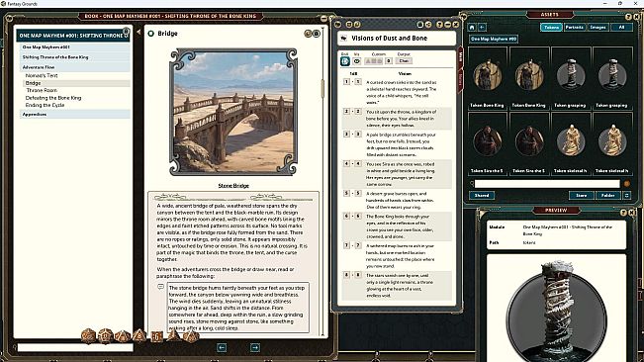Click the lock icon in Visions table header

click(420, 25)
